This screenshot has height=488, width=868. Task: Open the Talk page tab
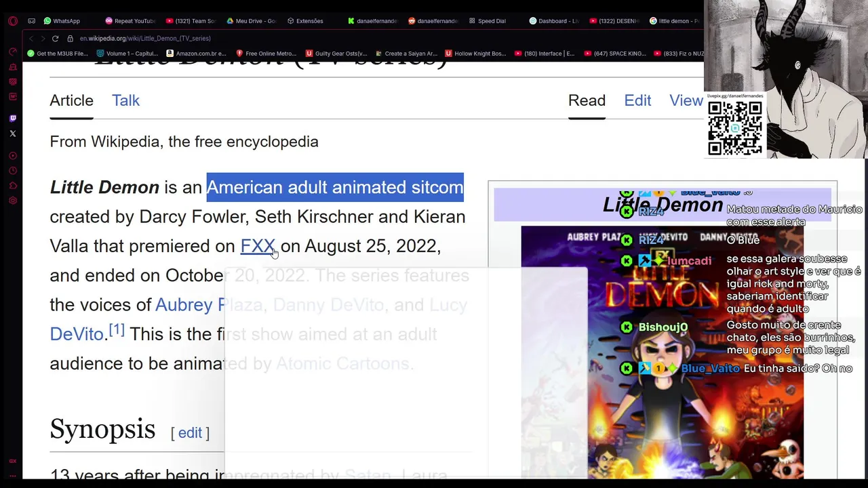tap(125, 100)
